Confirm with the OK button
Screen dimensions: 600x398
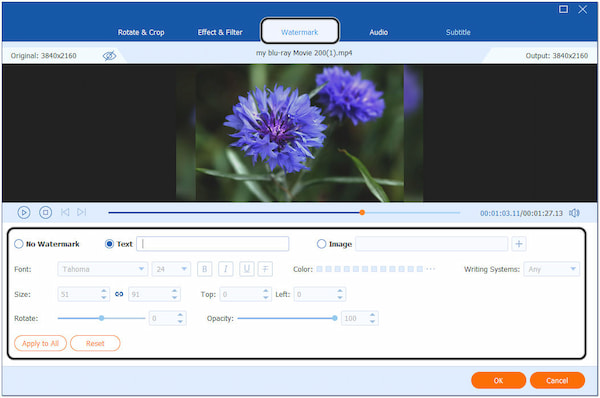point(498,380)
